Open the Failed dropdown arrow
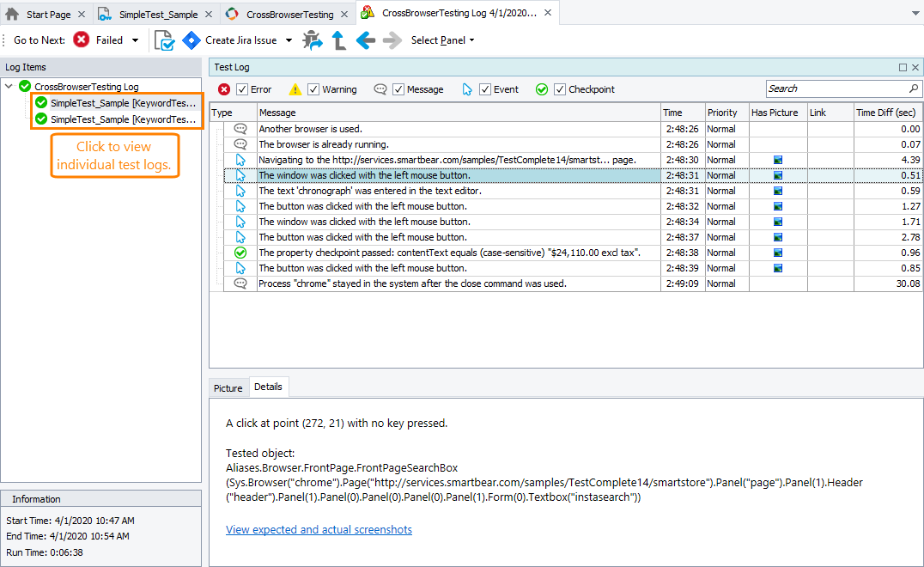 (x=135, y=40)
